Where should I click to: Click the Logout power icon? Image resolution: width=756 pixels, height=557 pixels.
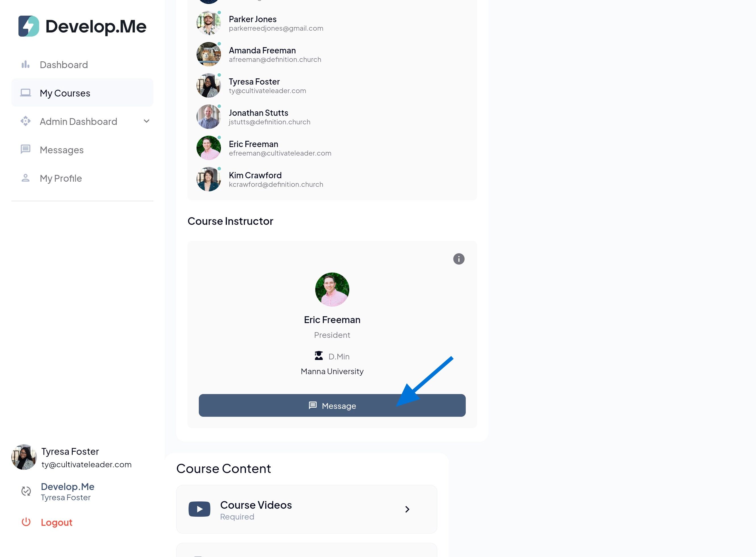26,522
